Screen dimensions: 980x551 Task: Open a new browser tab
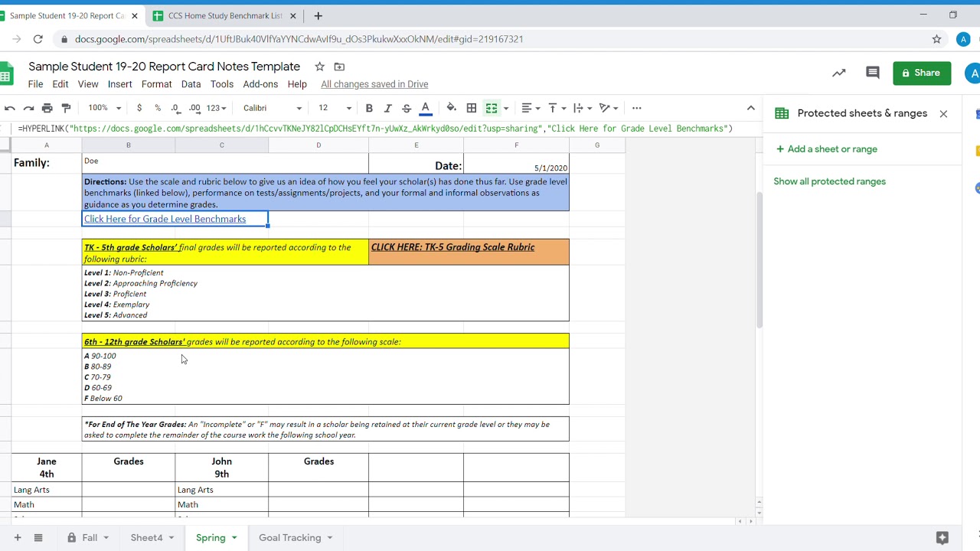click(318, 15)
